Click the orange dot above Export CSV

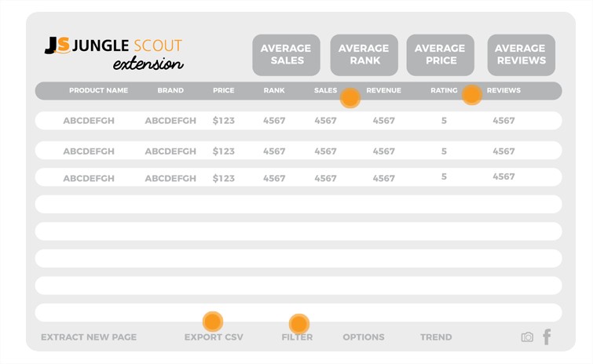[x=213, y=322]
